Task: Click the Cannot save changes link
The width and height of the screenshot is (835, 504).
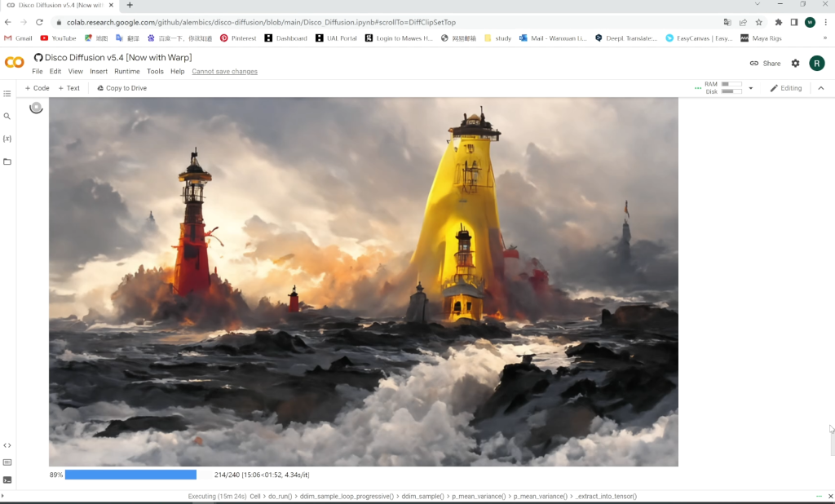Action: coord(224,72)
